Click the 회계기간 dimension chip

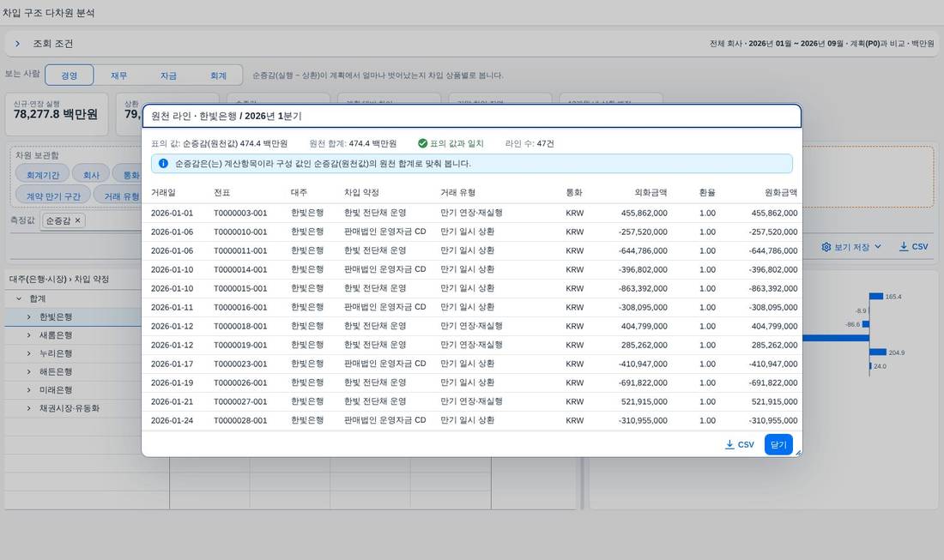click(43, 175)
